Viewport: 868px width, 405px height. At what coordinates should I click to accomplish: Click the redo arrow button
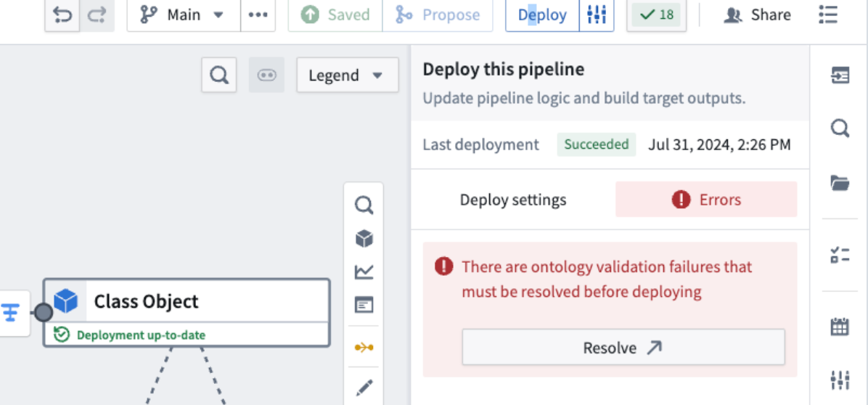coord(97,15)
